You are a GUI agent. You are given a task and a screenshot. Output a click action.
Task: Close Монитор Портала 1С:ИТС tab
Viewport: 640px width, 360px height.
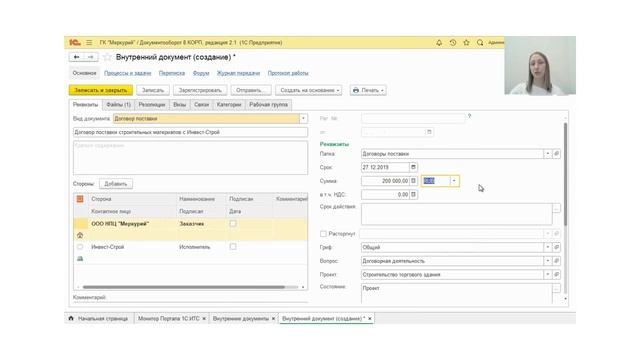204,318
